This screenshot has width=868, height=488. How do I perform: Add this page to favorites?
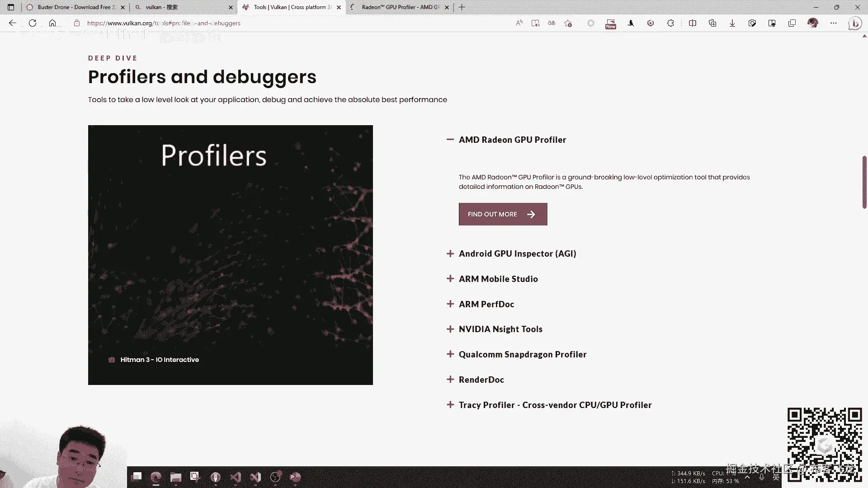tap(568, 23)
